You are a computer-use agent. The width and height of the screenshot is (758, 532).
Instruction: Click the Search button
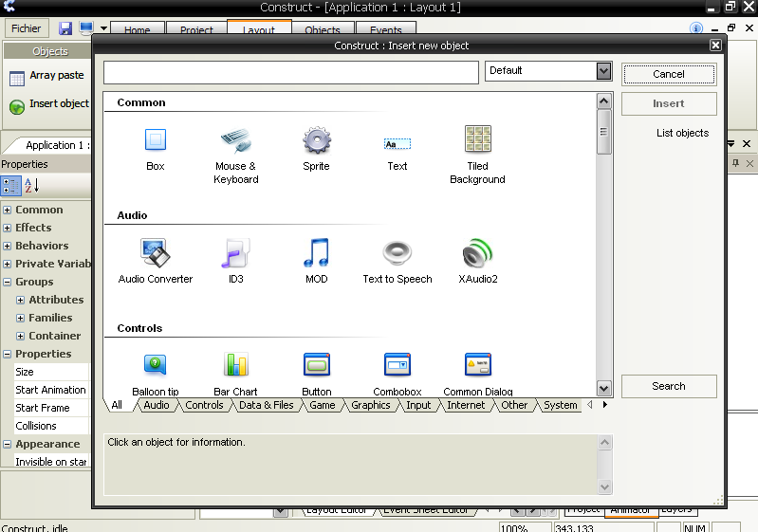669,386
